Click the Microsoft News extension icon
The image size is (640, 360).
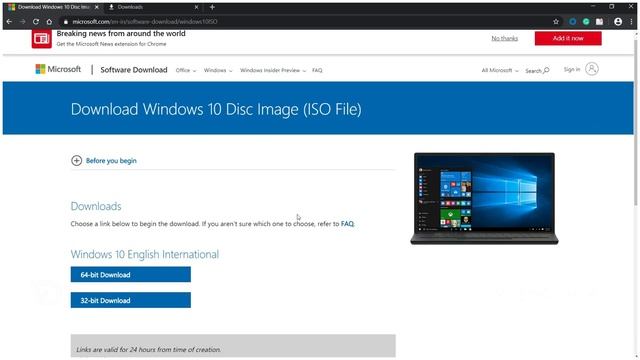[42, 38]
